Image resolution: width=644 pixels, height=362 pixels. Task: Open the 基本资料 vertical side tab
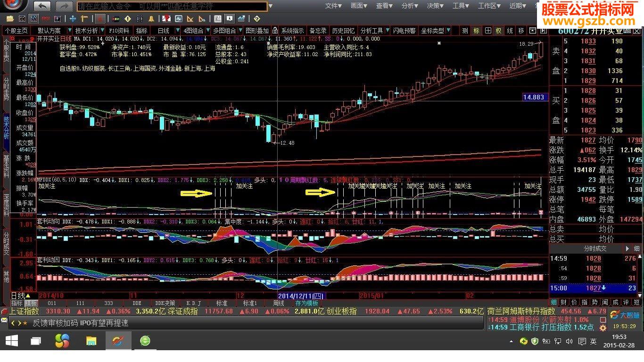click(6, 166)
